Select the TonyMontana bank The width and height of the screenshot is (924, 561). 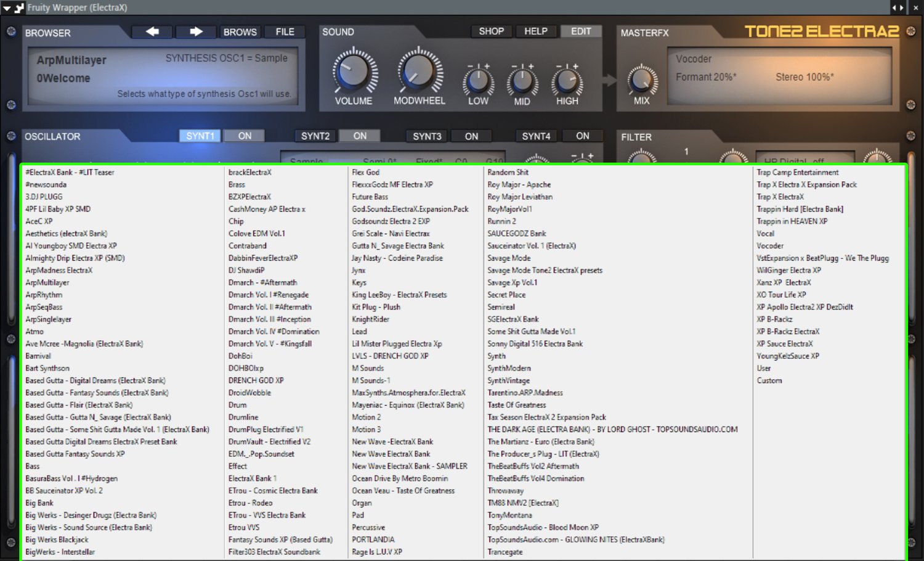tap(509, 515)
